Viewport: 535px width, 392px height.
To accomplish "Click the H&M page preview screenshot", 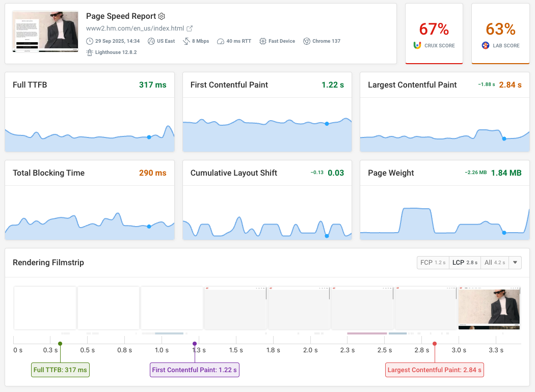I will pos(45,31).
